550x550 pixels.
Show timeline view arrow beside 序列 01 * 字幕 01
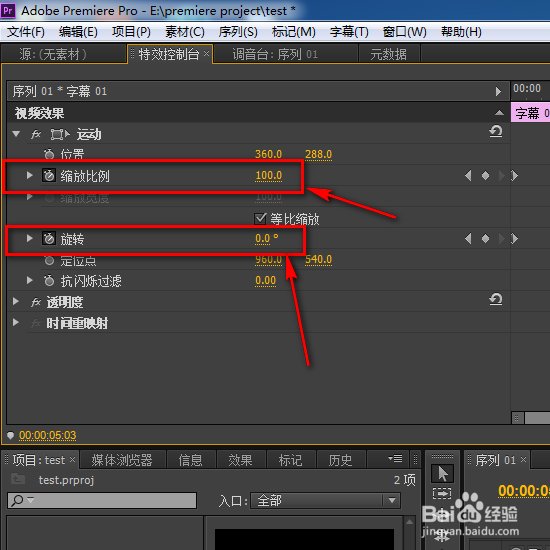pyautogui.click(x=498, y=92)
